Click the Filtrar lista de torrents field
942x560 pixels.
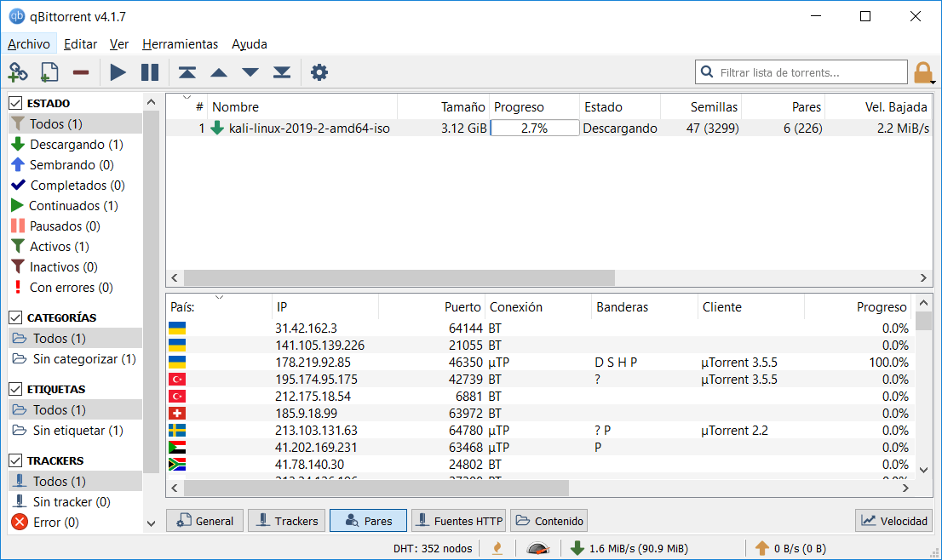[x=801, y=71]
